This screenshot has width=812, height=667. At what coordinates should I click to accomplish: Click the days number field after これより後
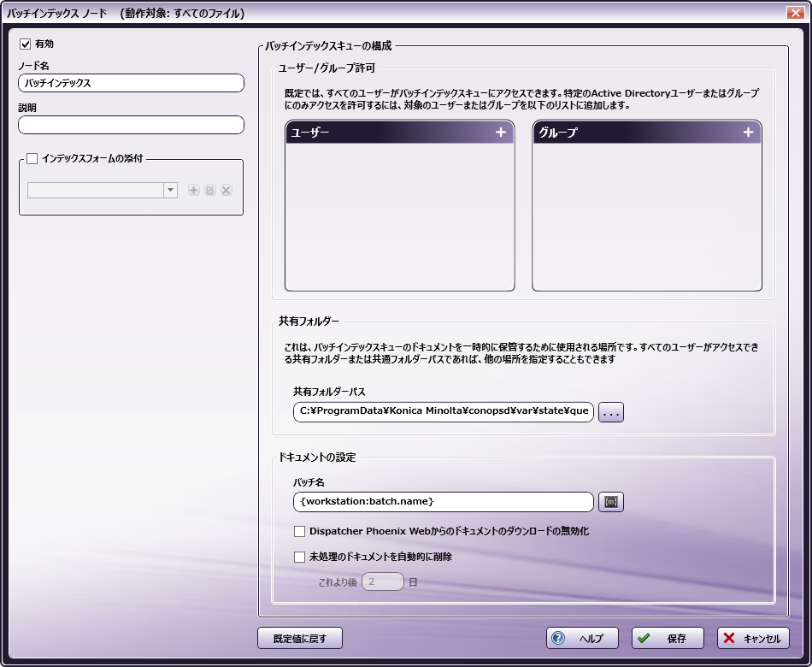tap(383, 581)
